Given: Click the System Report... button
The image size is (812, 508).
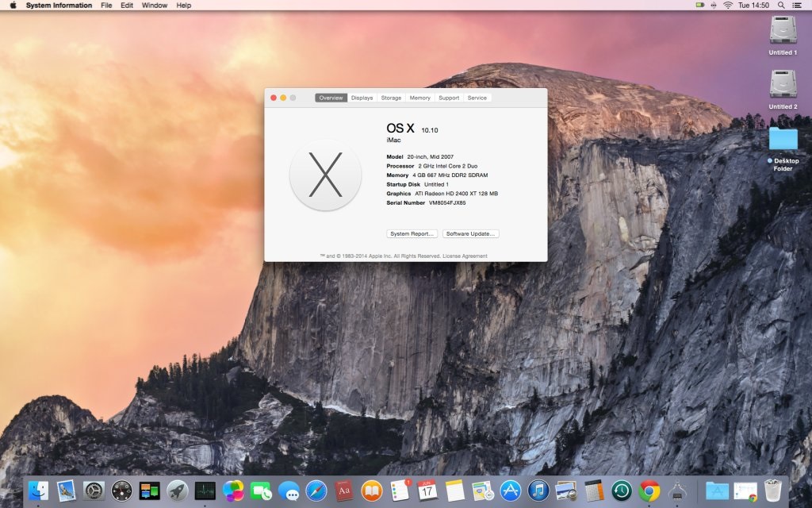Looking at the screenshot, I should coord(412,234).
